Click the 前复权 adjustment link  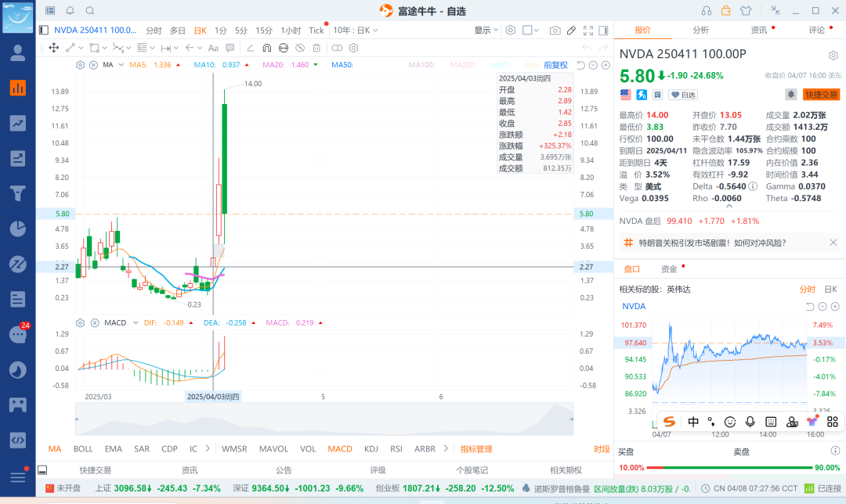coord(555,65)
